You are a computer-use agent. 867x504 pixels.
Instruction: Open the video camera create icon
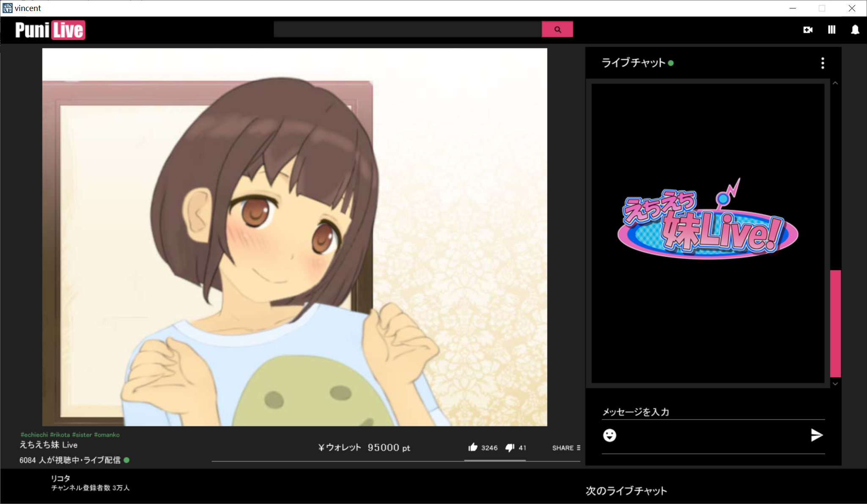click(x=808, y=30)
